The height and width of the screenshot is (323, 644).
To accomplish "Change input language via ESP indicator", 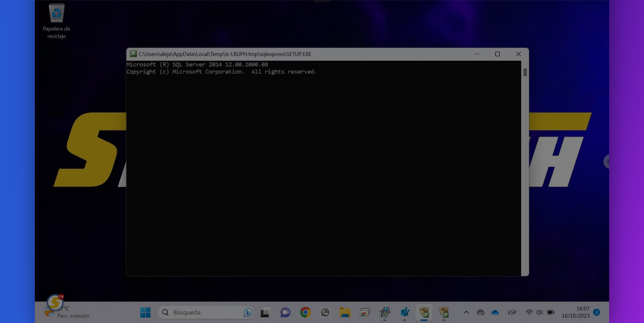I will pyautogui.click(x=512, y=312).
